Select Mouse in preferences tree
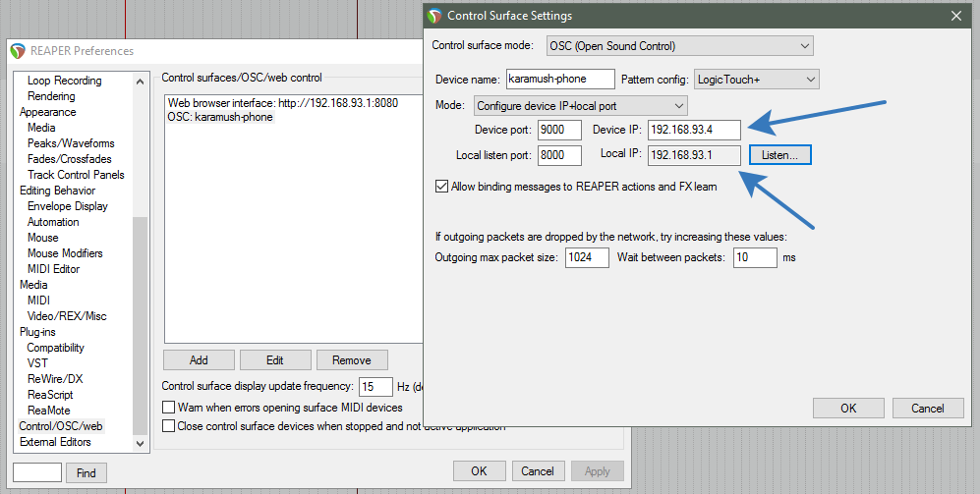Viewport: 980px width, 494px height. [x=42, y=238]
